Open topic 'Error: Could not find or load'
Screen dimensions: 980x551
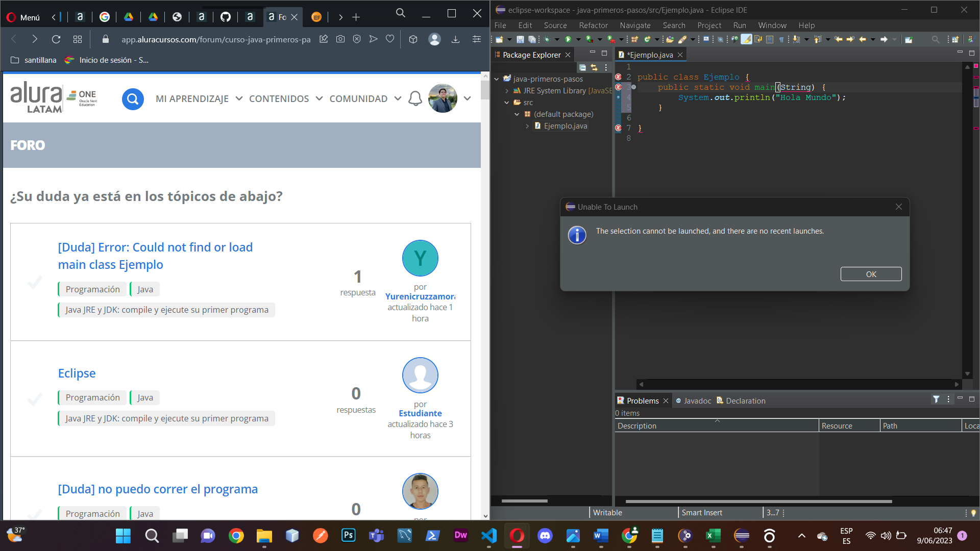(155, 256)
